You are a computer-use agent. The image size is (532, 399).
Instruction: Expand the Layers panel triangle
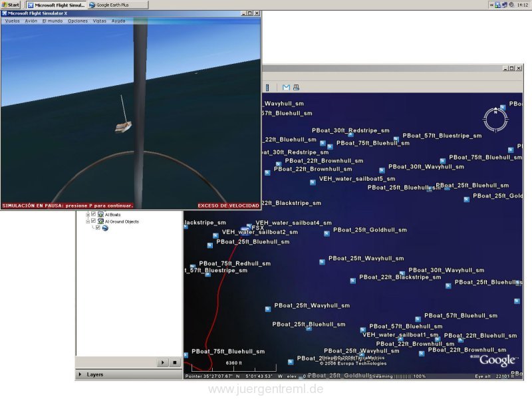click(80, 374)
